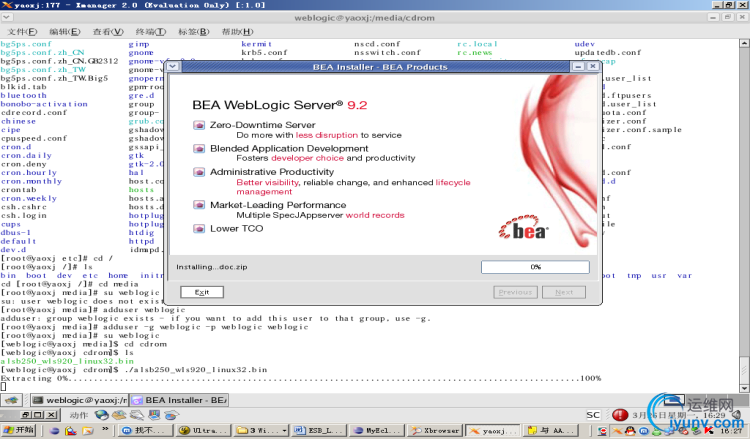Image resolution: width=750 pixels, height=439 pixels.
Task: Click the Exit button in BEA Installer
Action: [202, 292]
